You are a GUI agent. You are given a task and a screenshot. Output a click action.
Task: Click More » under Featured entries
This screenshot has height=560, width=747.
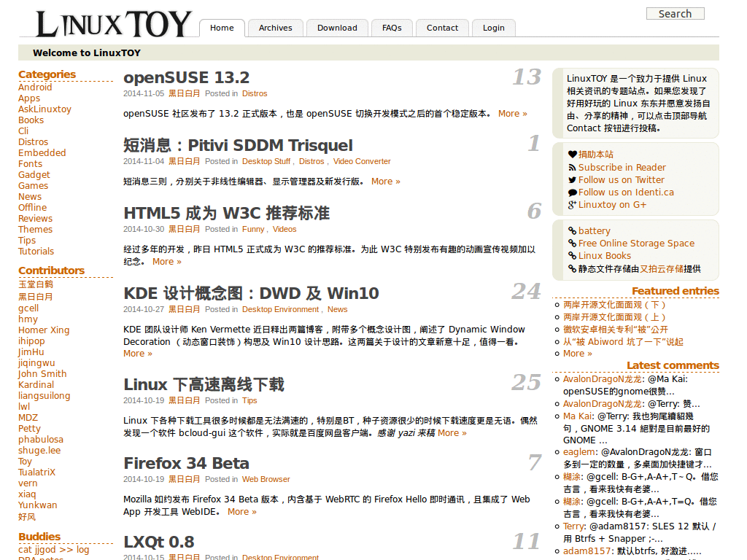coord(578,354)
